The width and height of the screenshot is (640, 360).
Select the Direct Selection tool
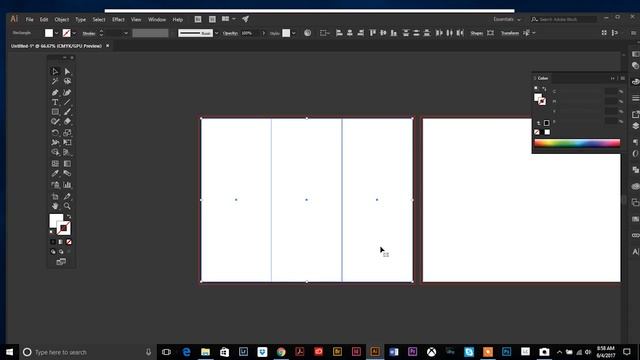[67, 71]
